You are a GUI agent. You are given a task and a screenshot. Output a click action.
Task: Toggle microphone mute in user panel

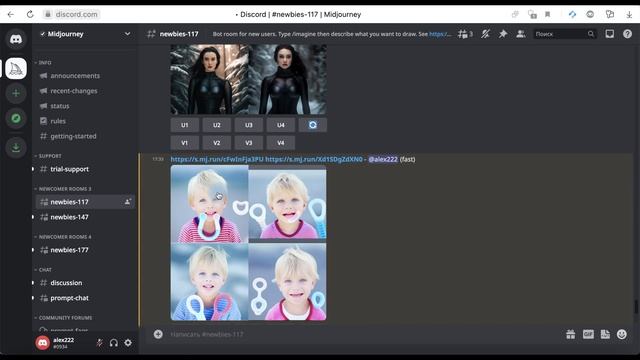pos(99,343)
